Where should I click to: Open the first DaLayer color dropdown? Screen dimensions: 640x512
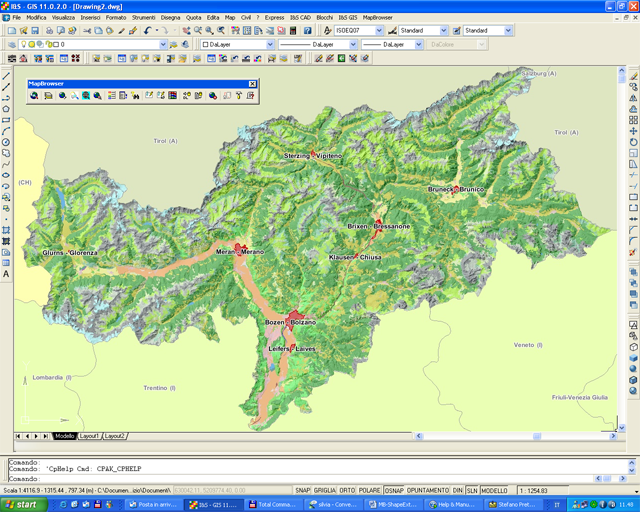tap(269, 45)
